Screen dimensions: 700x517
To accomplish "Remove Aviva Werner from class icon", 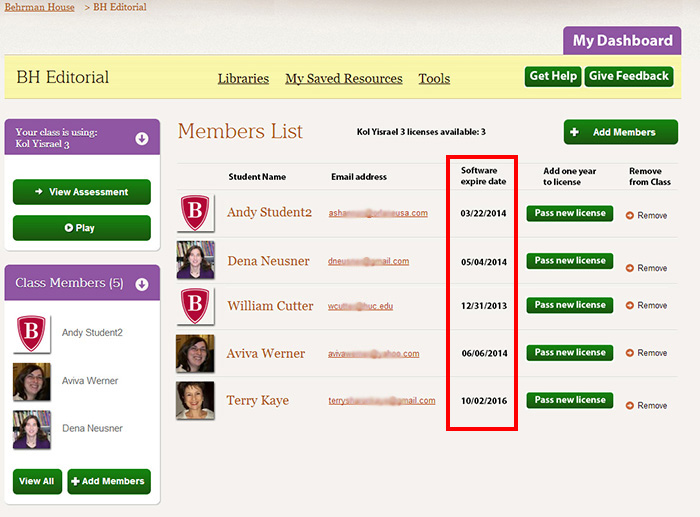I will [629, 353].
